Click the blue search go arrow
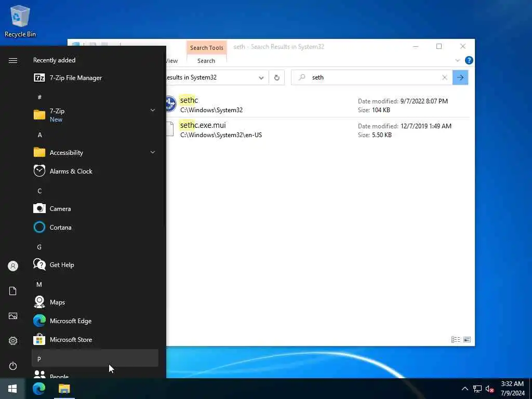The image size is (532, 399). tap(460, 77)
